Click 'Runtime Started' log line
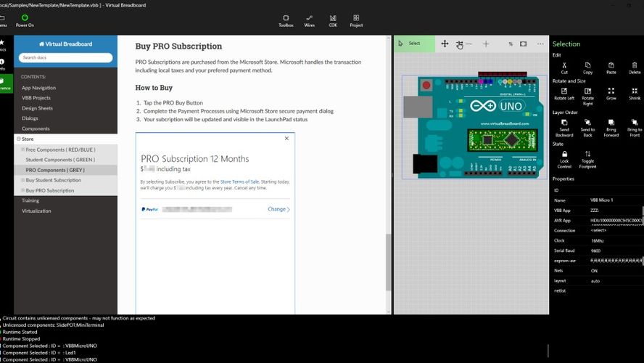This screenshot has height=363, width=644. point(20,333)
